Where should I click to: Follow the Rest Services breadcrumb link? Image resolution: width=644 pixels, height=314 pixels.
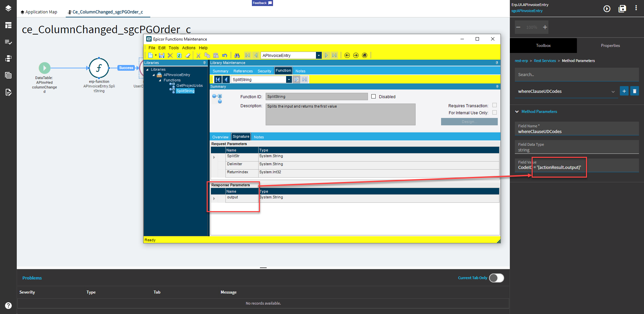click(545, 61)
